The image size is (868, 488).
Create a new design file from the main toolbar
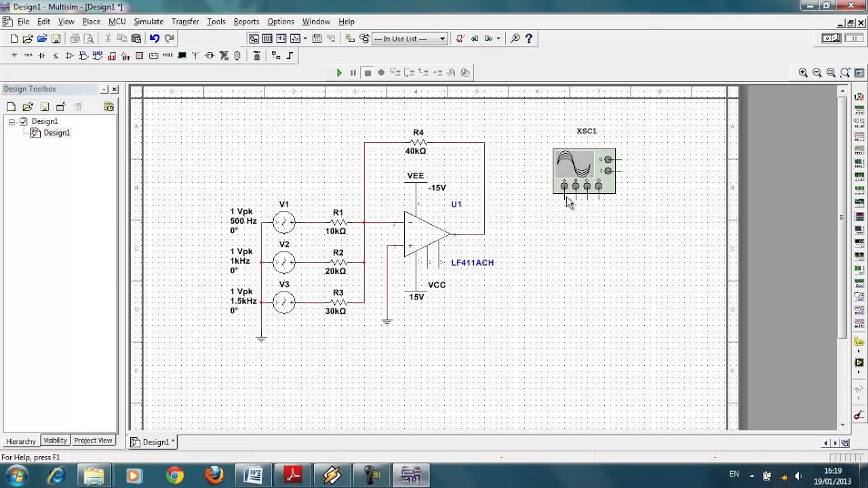14,39
